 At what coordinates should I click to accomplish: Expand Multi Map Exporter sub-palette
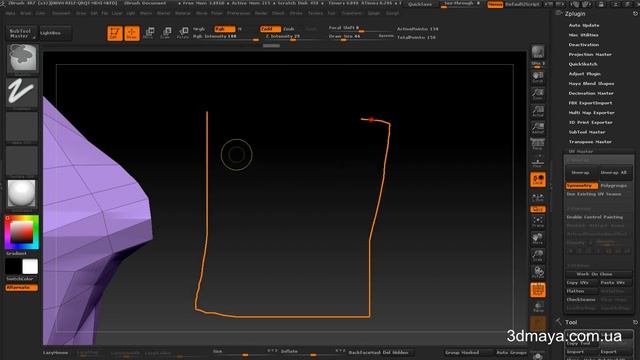pos(591,113)
